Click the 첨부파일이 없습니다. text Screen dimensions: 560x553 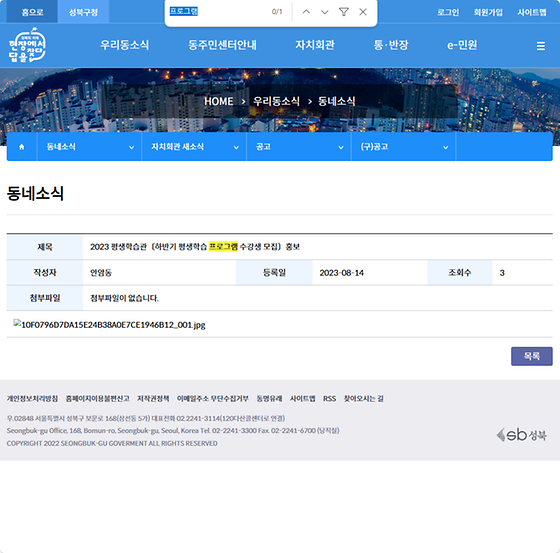124,298
